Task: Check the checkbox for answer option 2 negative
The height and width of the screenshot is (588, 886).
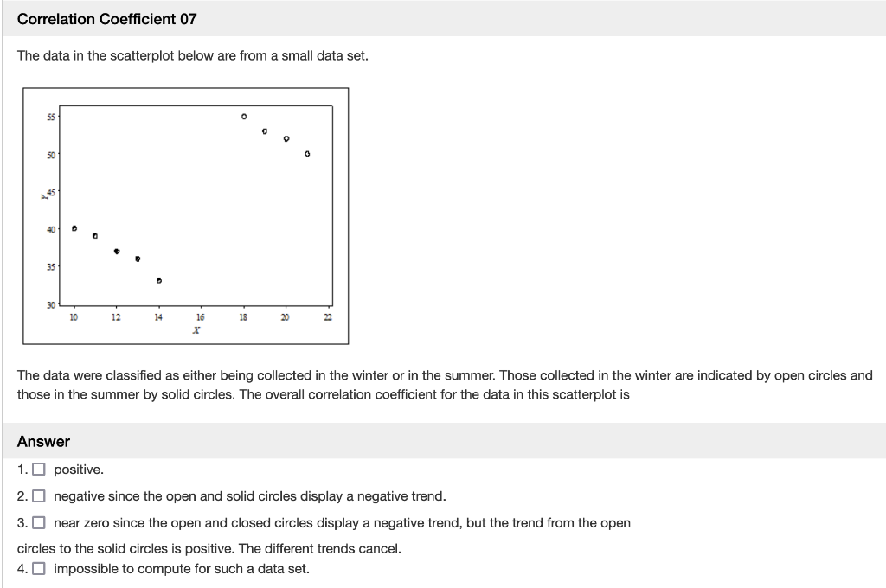Action: coord(38,495)
